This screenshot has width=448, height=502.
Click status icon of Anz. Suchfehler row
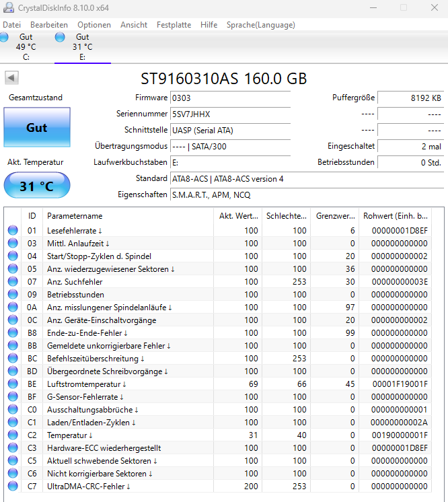(13, 282)
